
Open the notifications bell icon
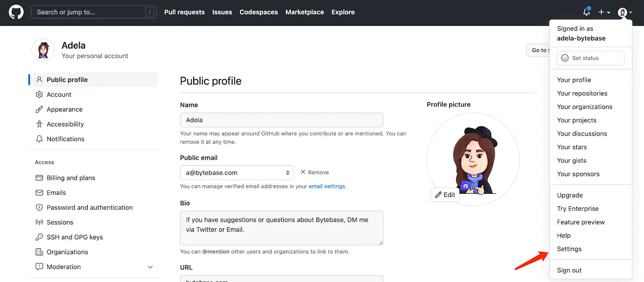[x=586, y=12]
